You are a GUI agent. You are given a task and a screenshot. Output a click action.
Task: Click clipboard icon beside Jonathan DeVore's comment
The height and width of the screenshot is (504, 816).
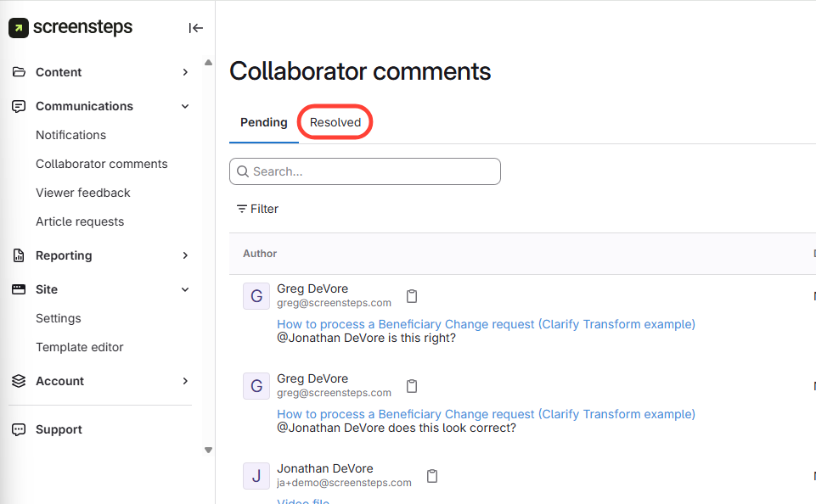432,476
